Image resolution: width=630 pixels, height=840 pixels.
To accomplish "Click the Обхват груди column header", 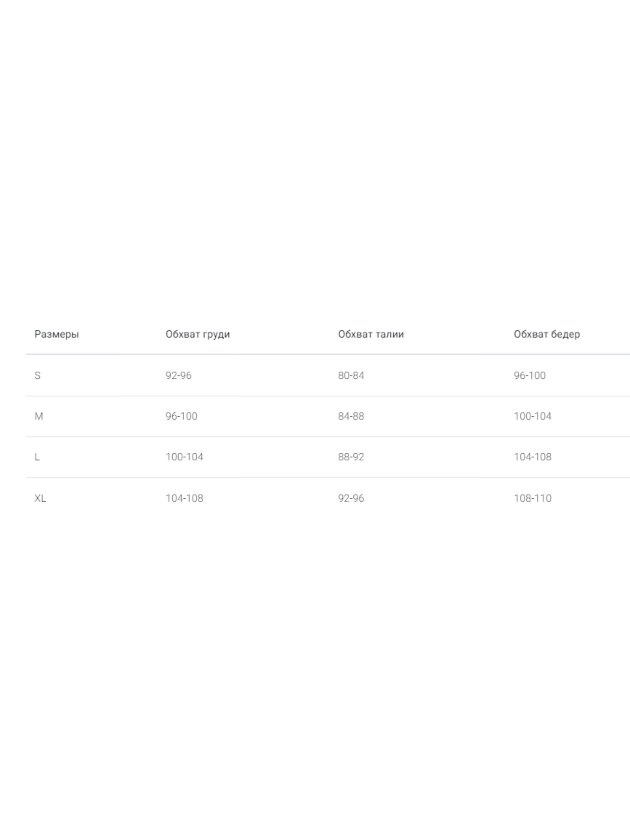I will coord(198,334).
